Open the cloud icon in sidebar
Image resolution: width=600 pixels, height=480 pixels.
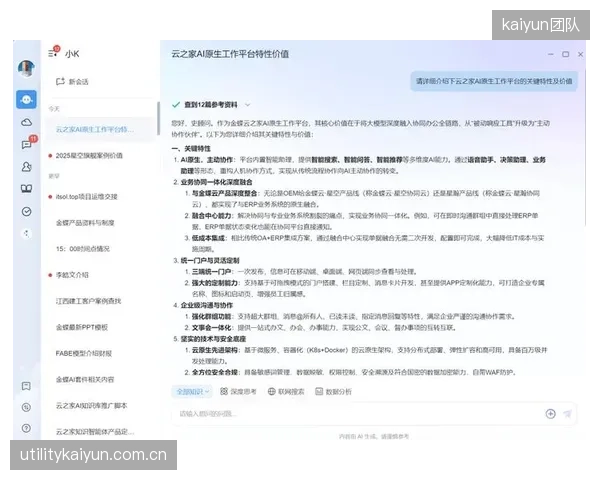point(26,122)
